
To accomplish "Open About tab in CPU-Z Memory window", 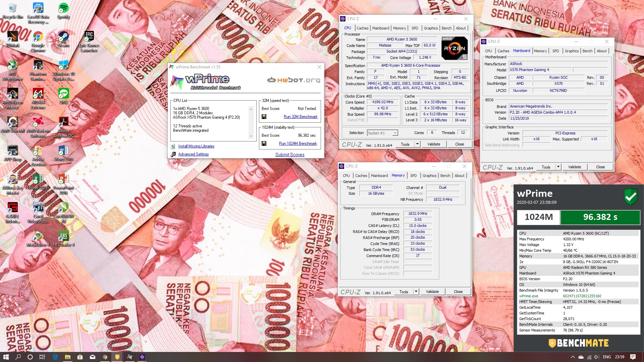I will (x=460, y=176).
